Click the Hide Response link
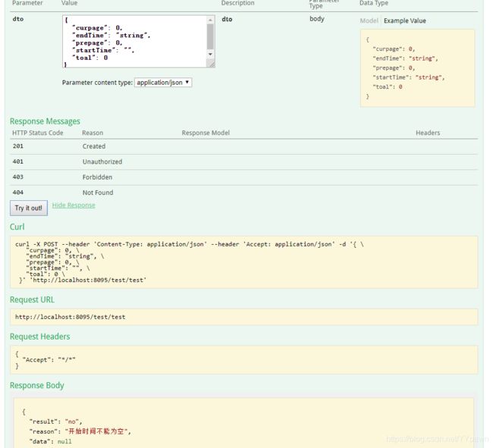This screenshot has width=493, height=448. 74,205
